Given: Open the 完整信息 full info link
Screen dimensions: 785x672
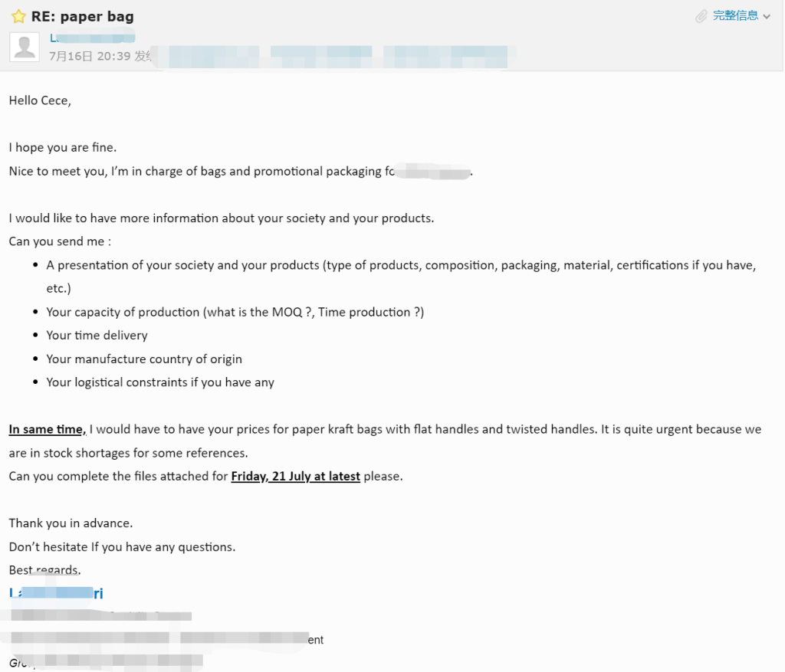Looking at the screenshot, I should point(735,16).
